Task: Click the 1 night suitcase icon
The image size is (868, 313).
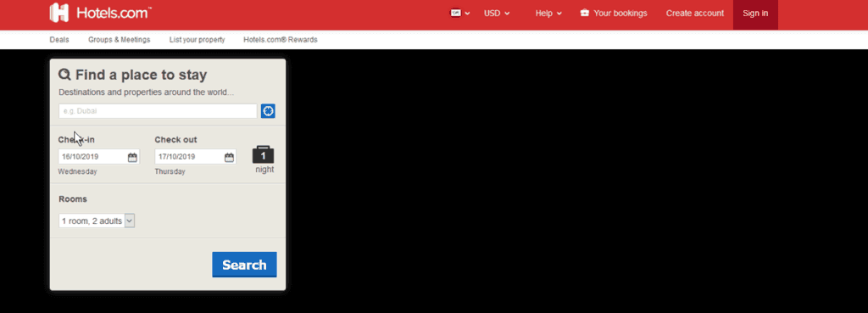Action: [x=263, y=154]
